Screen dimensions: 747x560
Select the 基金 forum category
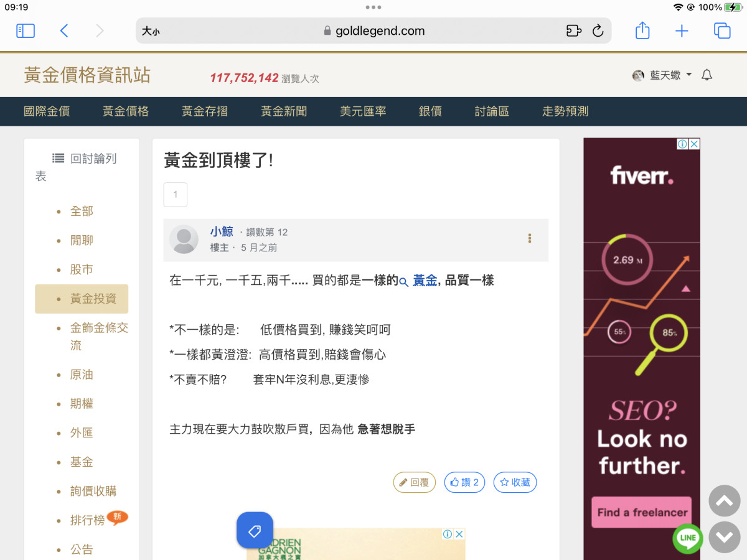tap(82, 462)
